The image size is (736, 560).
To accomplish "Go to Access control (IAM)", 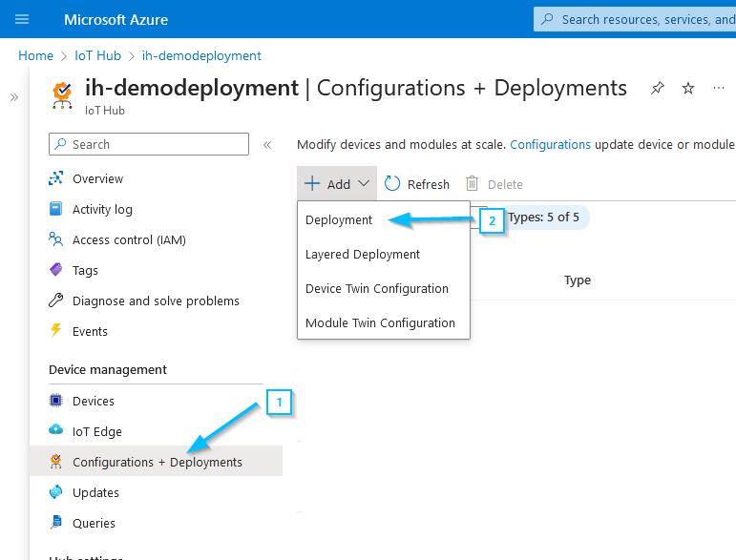I will [x=129, y=239].
